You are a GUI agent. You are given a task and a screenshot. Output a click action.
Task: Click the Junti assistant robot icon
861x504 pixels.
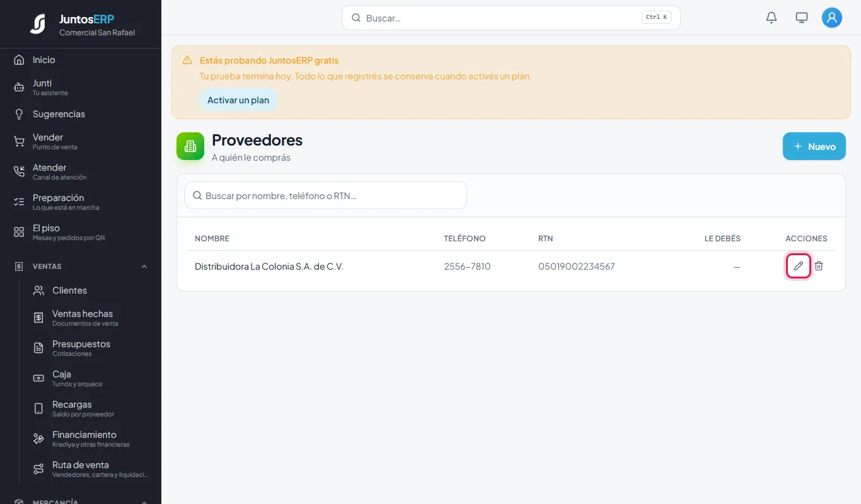(x=19, y=88)
